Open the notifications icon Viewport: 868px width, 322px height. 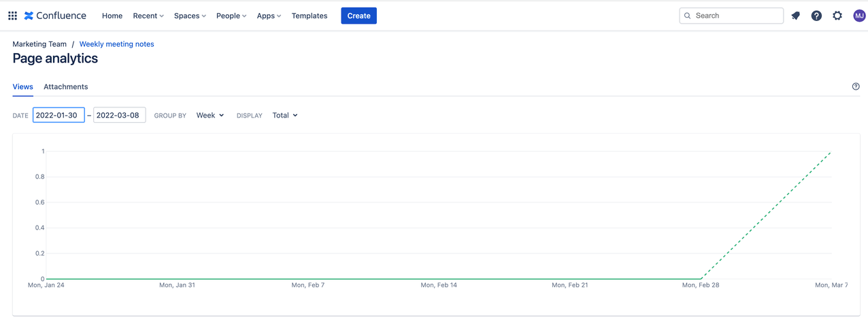click(x=795, y=16)
